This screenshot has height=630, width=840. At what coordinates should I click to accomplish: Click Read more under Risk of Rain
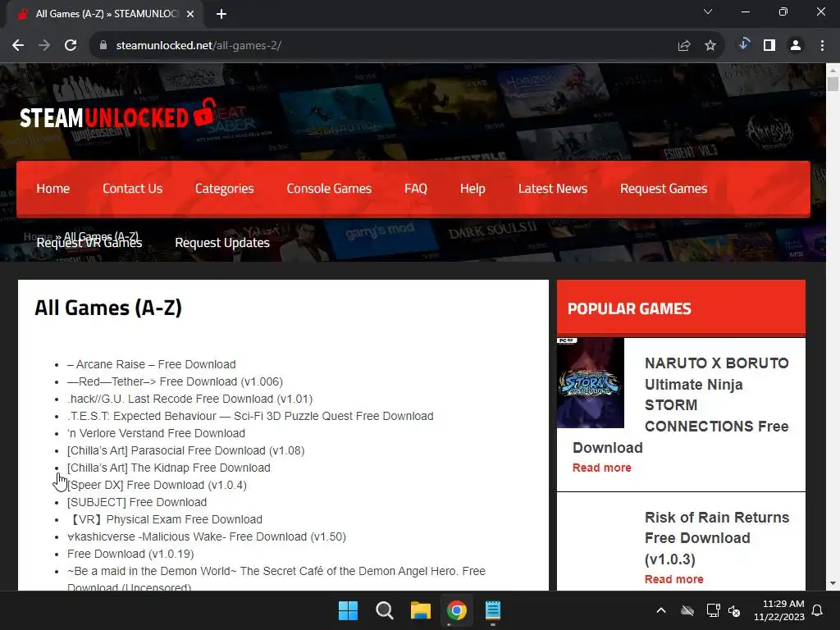point(674,579)
